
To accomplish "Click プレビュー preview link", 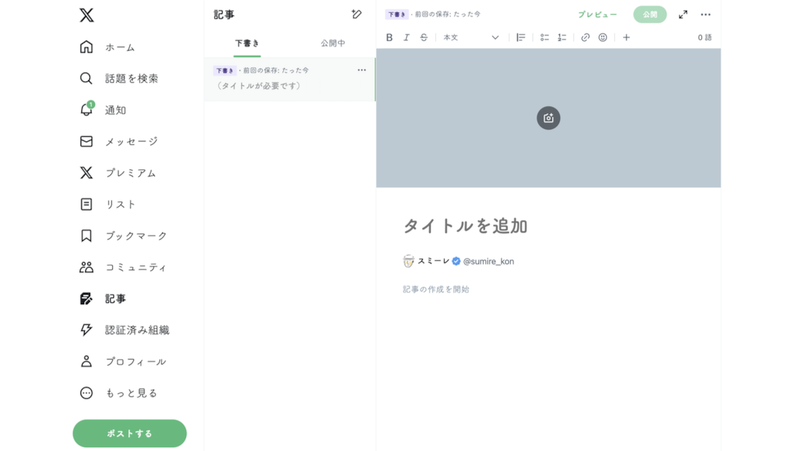I will coord(597,14).
